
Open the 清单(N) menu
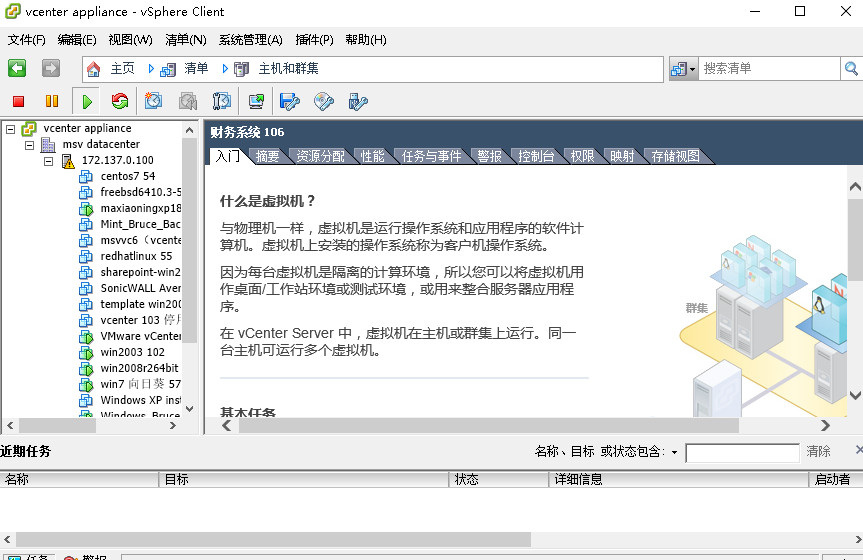pyautogui.click(x=186, y=40)
